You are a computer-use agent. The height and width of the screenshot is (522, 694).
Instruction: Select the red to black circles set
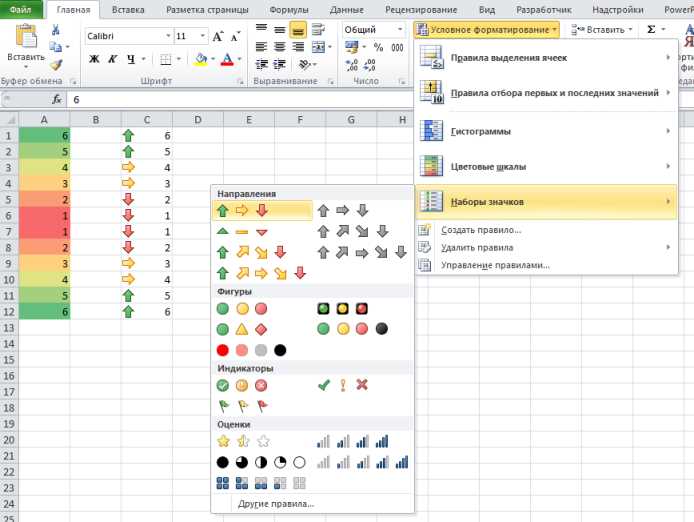251,350
